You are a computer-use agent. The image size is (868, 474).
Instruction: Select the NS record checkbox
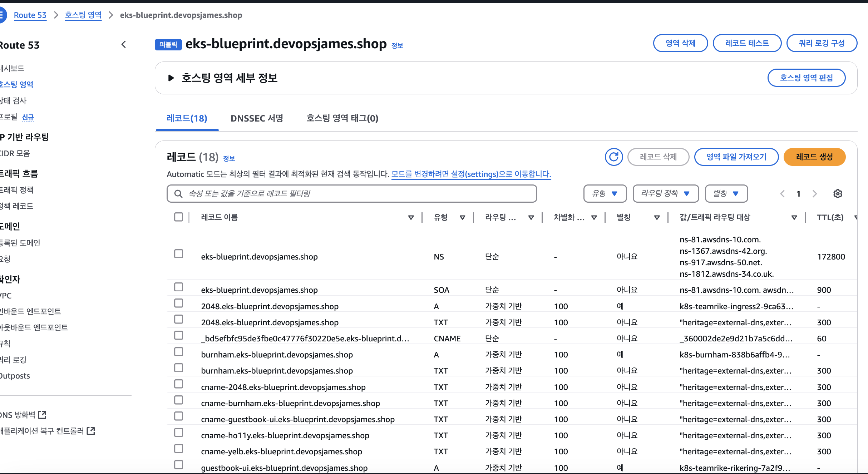tap(178, 254)
